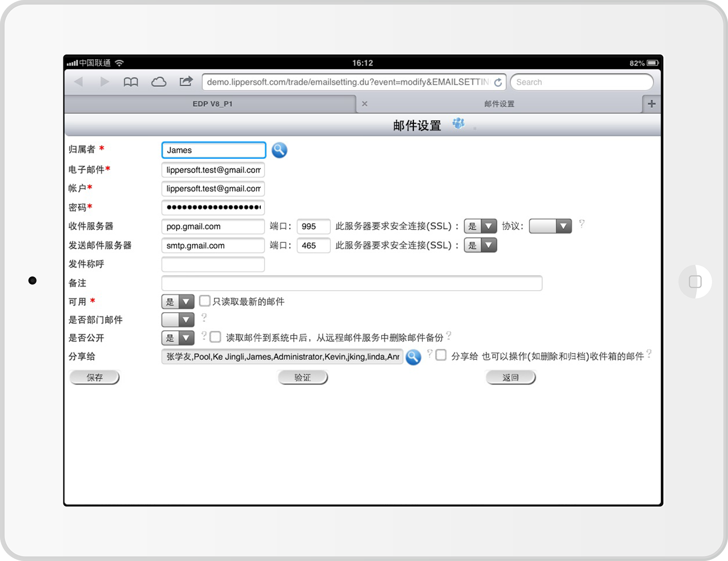Screen dimensions: 728x561
Task: Check the delete-mail-backup-from-remote-server checkbox
Action: (215, 337)
